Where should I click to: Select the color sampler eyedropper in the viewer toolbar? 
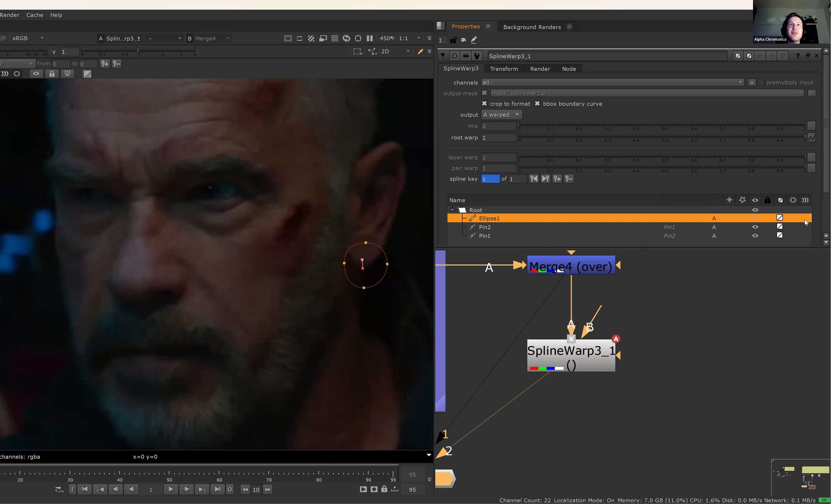(x=421, y=51)
